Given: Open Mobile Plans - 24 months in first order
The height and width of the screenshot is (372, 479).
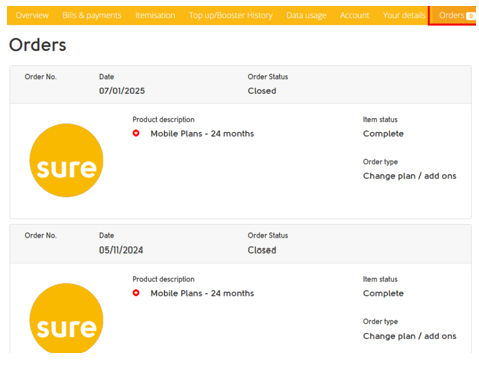Looking at the screenshot, I should tap(202, 134).
